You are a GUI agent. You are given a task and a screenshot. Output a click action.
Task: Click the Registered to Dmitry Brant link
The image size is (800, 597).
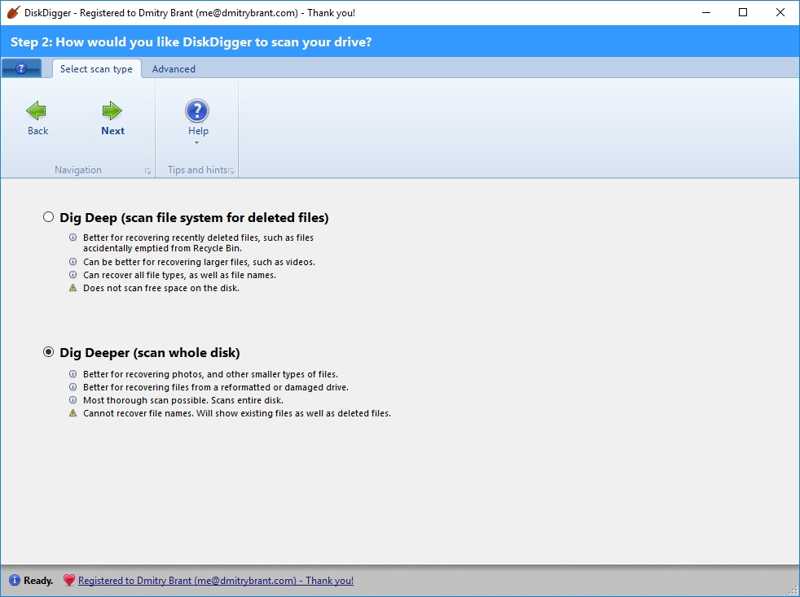[x=216, y=580]
